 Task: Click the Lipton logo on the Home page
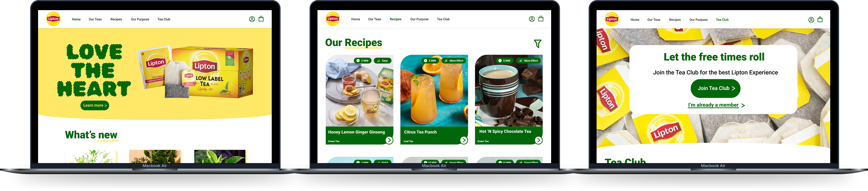(x=53, y=19)
